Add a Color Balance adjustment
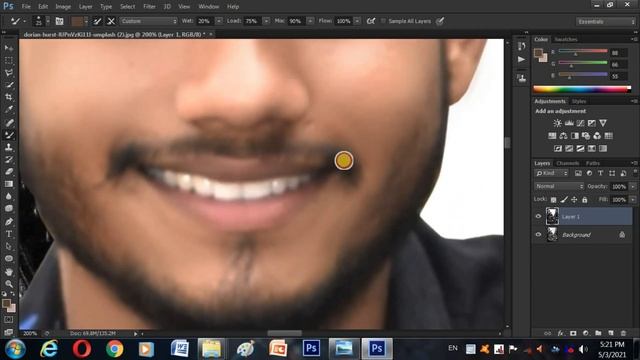This screenshot has width=640, height=360. (563, 136)
